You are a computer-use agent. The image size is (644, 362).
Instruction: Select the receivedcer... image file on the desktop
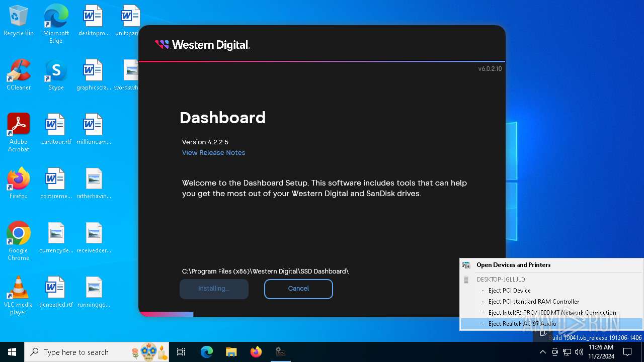[94, 238]
